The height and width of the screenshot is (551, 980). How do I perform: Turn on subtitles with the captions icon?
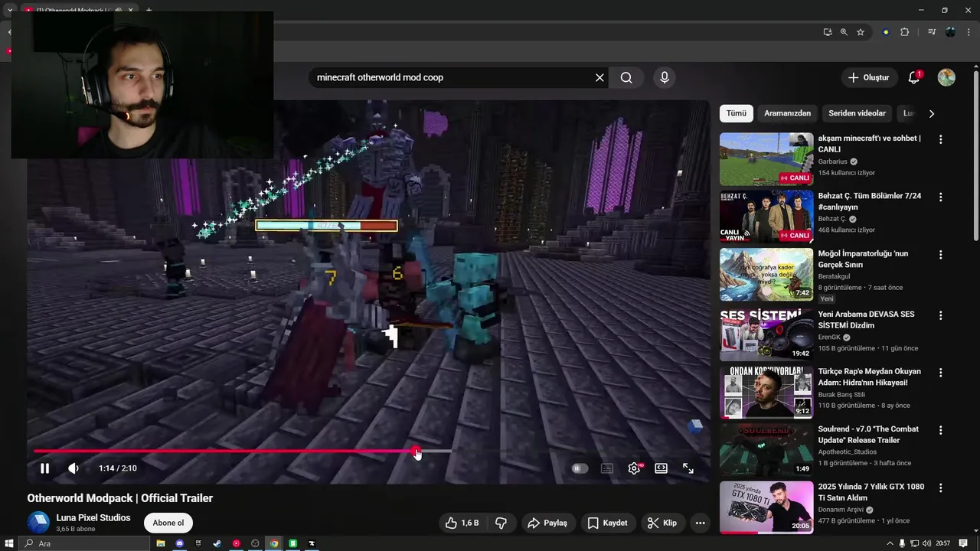[x=607, y=468]
